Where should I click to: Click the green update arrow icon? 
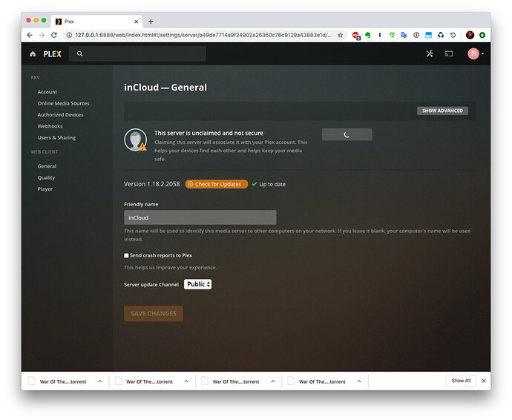click(482, 35)
